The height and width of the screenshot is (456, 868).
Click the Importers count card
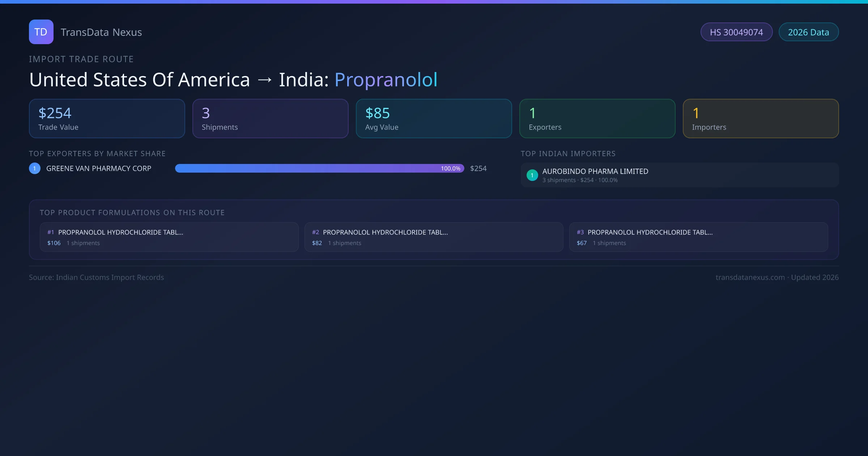point(761,118)
